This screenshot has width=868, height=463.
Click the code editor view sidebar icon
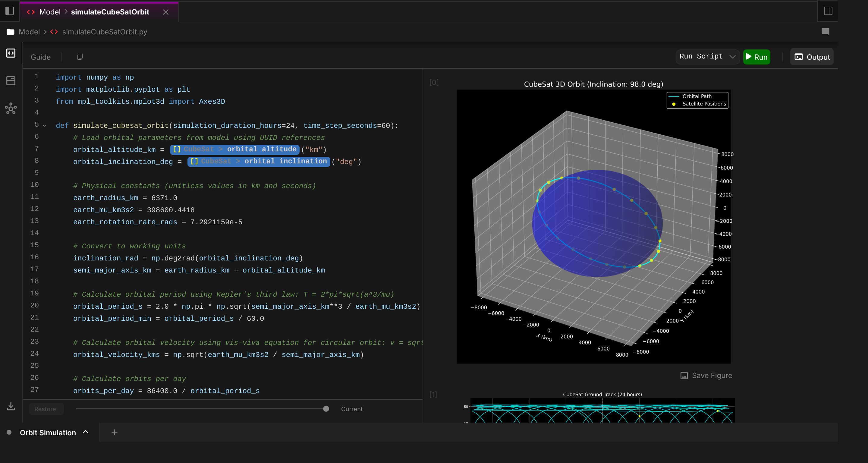[11, 53]
